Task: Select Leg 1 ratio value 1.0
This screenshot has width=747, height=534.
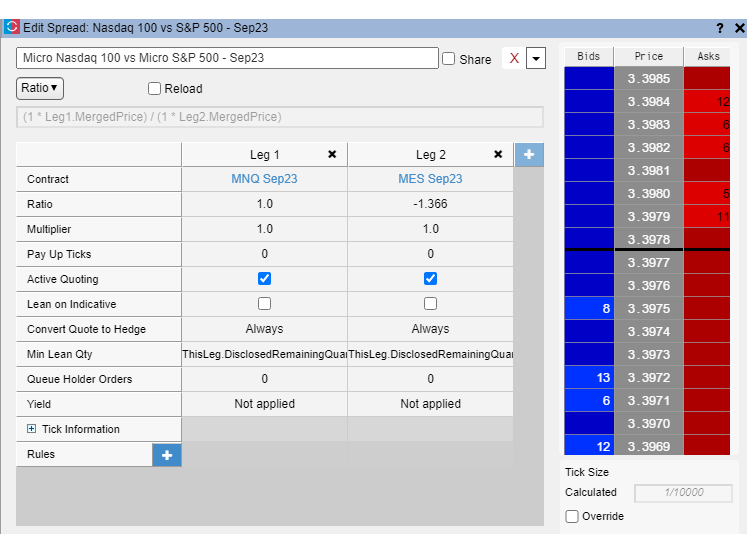Action: [x=264, y=204]
